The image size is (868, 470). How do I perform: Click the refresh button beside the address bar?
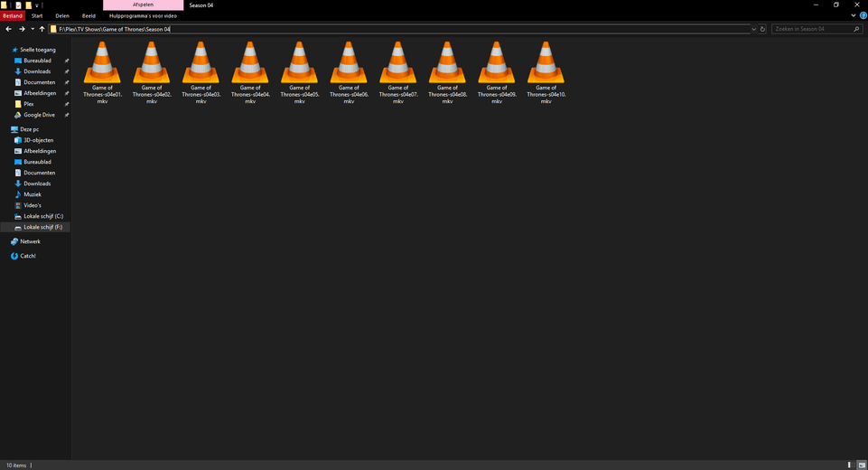(x=762, y=29)
